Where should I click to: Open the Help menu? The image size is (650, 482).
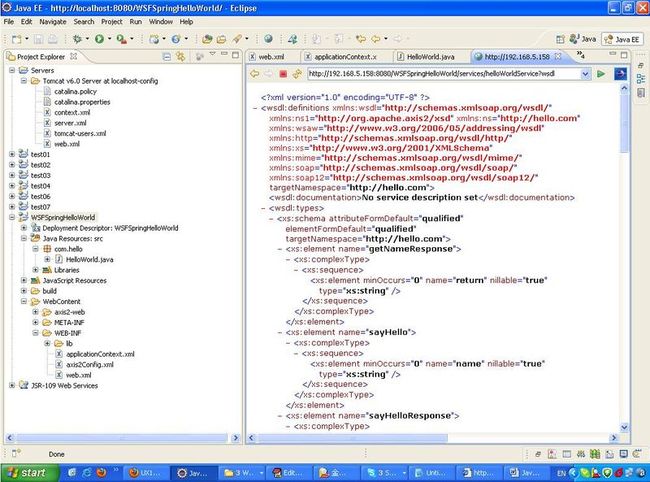pos(186,22)
